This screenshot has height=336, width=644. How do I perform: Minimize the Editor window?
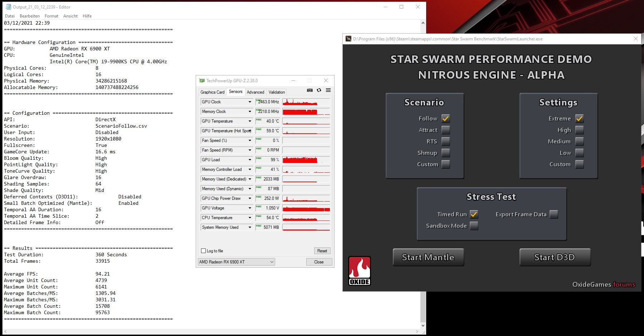click(386, 7)
